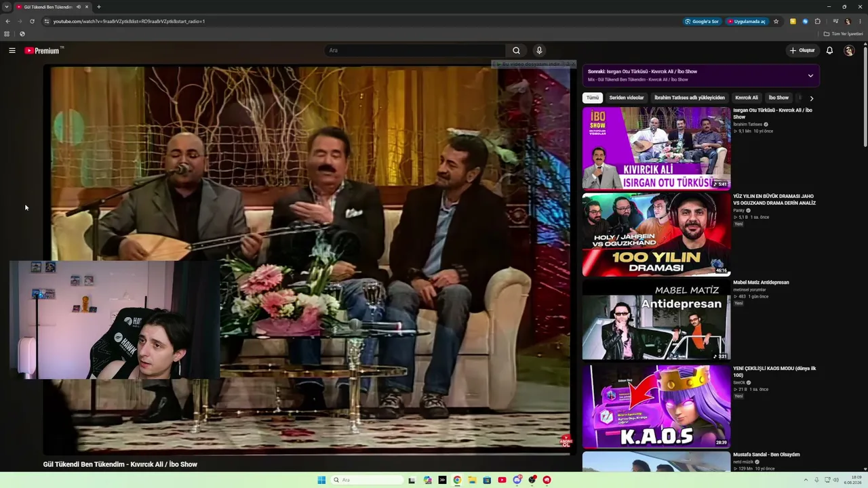Open the Chrome three-dot menu
The height and width of the screenshot is (488, 868).
pyautogui.click(x=861, y=21)
